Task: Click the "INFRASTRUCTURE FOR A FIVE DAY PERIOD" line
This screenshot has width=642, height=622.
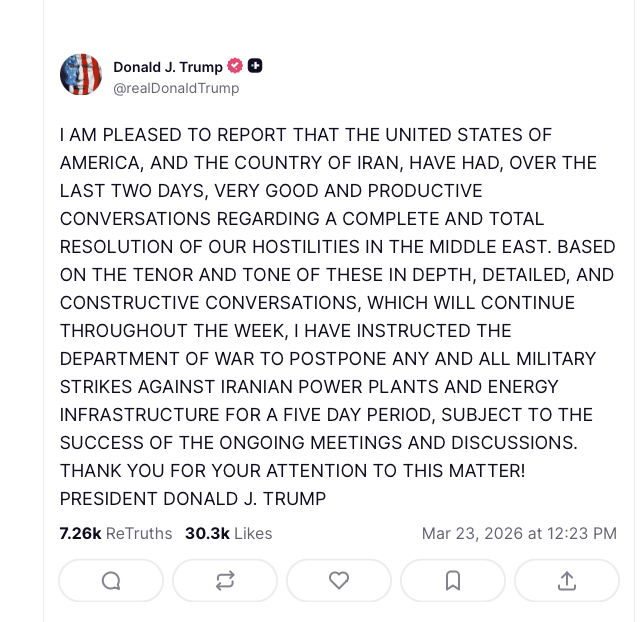Action: (x=326, y=414)
